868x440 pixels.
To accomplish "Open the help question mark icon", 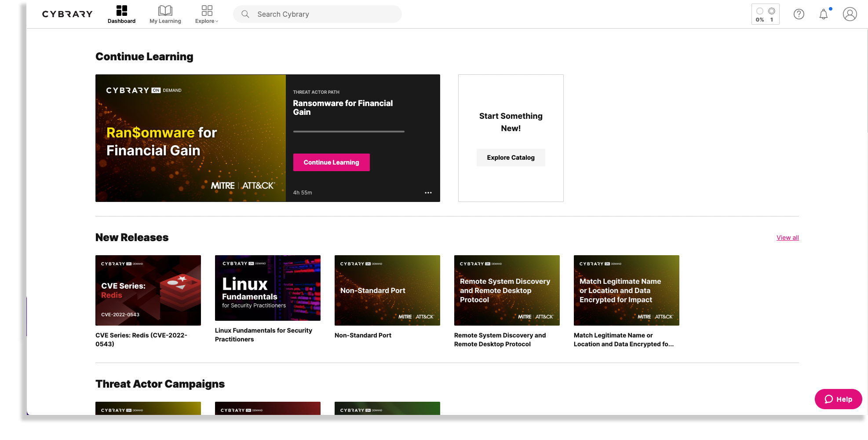I will [x=799, y=14].
